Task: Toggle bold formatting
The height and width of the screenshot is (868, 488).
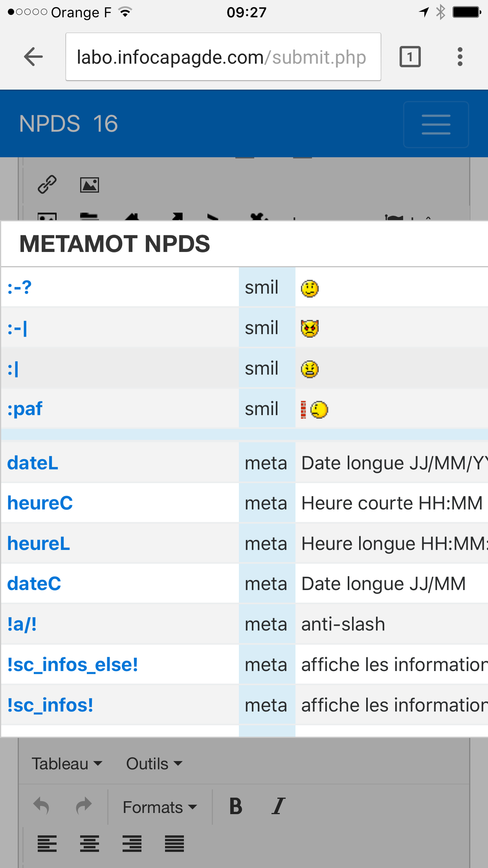Action: (x=236, y=806)
